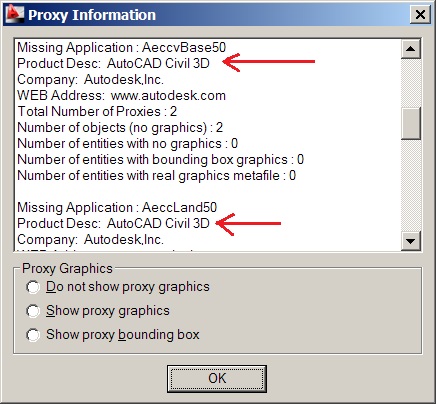437x404 pixels.
Task: Click the www.autodesk.com web address text
Action: pyautogui.click(x=168, y=96)
